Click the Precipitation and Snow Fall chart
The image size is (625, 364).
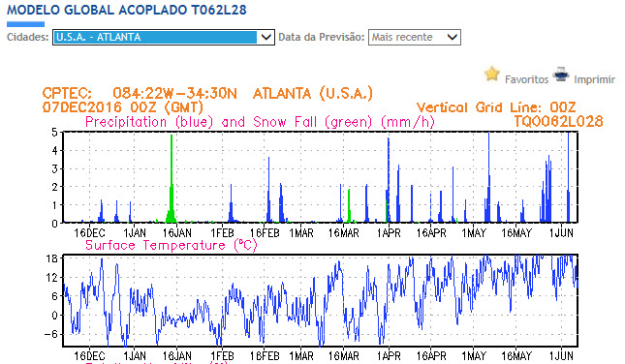(320, 177)
